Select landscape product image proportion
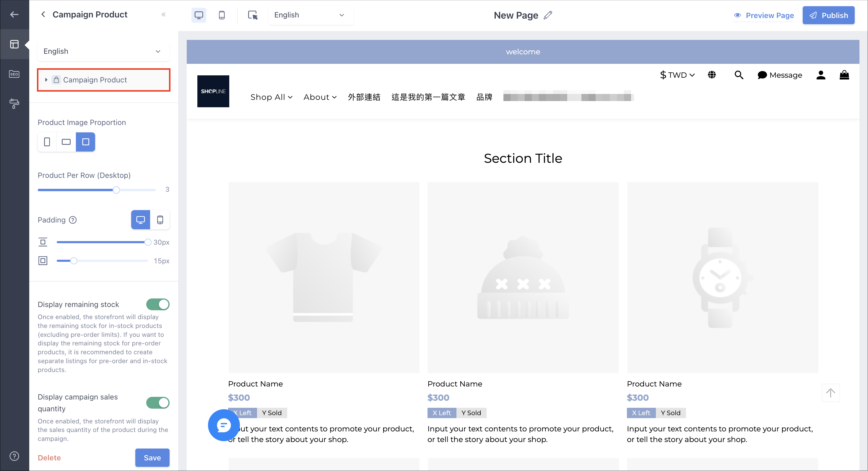The width and height of the screenshot is (868, 471). pyautogui.click(x=66, y=142)
